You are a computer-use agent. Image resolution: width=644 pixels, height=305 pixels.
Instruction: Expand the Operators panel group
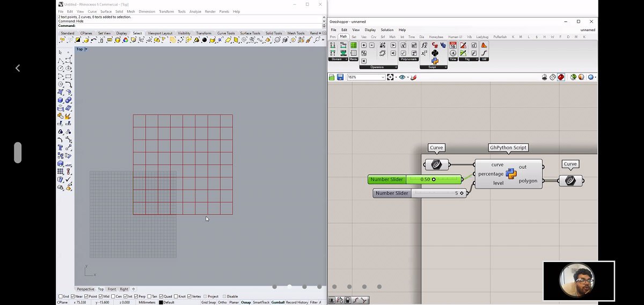[x=396, y=67]
